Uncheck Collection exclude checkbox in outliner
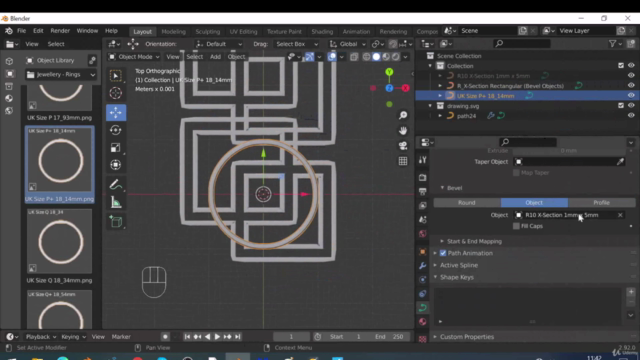The width and height of the screenshot is (640, 360). (x=620, y=66)
